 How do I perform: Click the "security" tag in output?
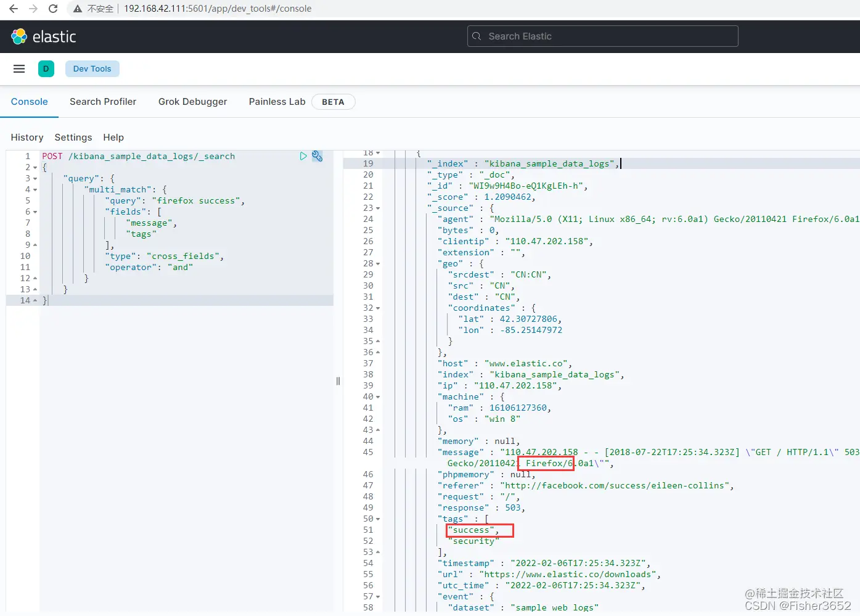coord(473,541)
